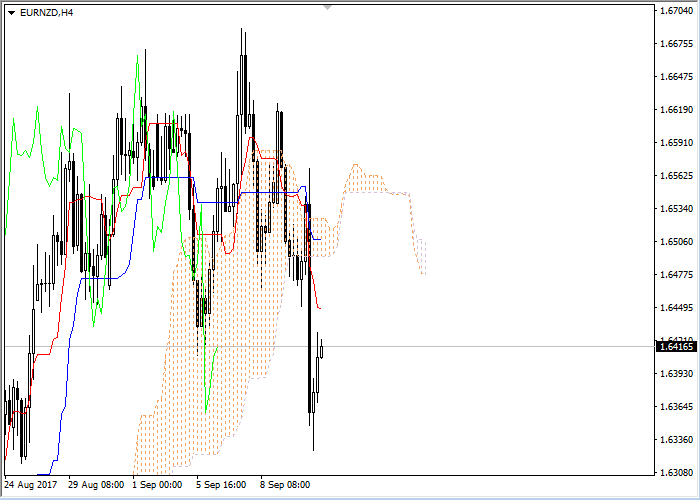Click the 1.64775 price axis label
Image resolution: width=700 pixels, height=500 pixels.
click(676, 275)
